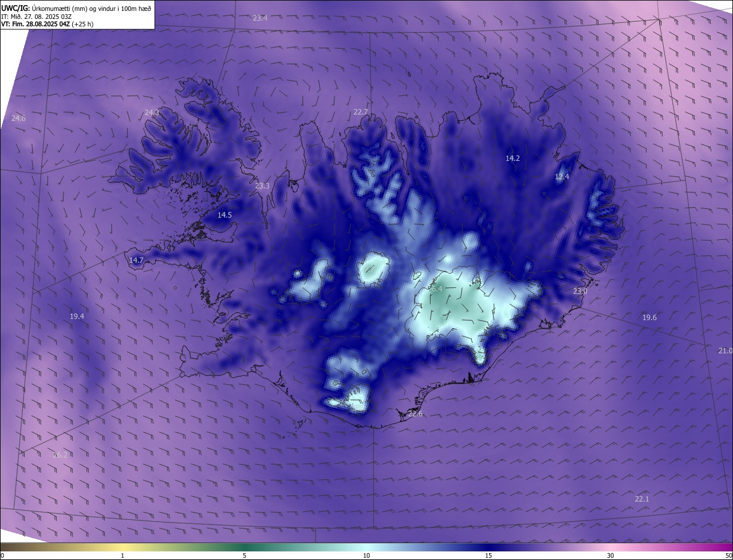
Task: Click the legend tick label 30
Action: (610, 555)
